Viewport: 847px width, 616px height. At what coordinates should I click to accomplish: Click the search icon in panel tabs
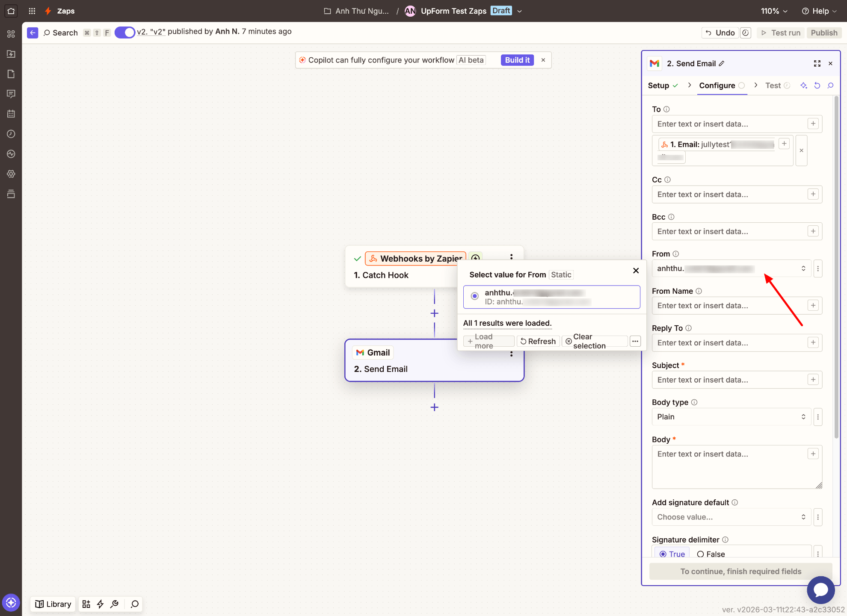(x=830, y=85)
